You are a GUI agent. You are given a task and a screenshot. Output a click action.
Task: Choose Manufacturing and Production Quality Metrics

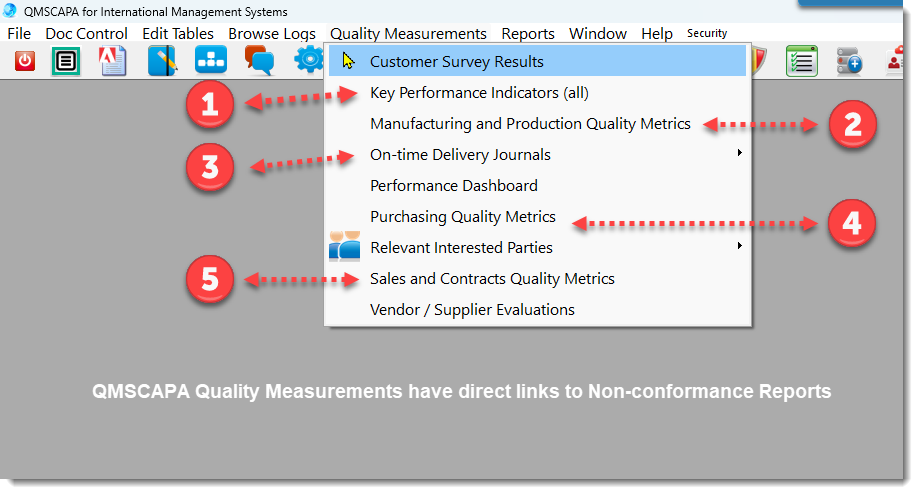[x=537, y=124]
